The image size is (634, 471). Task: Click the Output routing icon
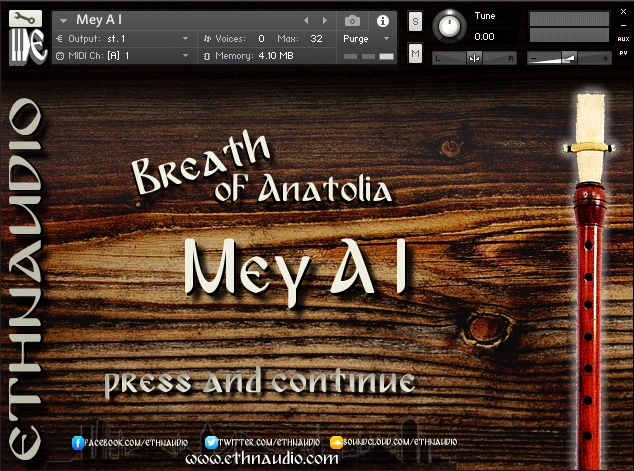click(60, 39)
